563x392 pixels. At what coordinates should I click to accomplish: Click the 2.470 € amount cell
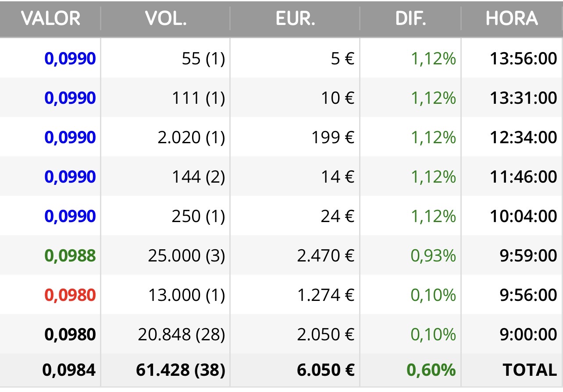[326, 256]
